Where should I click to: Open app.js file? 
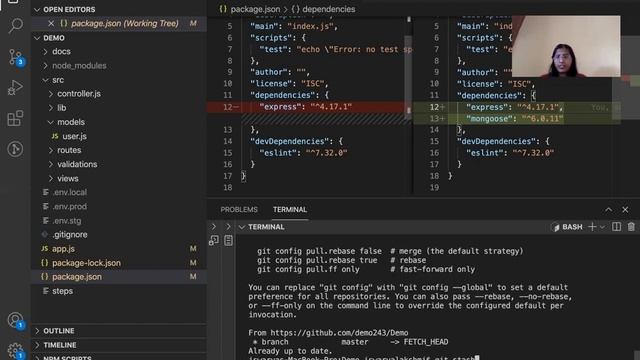point(63,249)
